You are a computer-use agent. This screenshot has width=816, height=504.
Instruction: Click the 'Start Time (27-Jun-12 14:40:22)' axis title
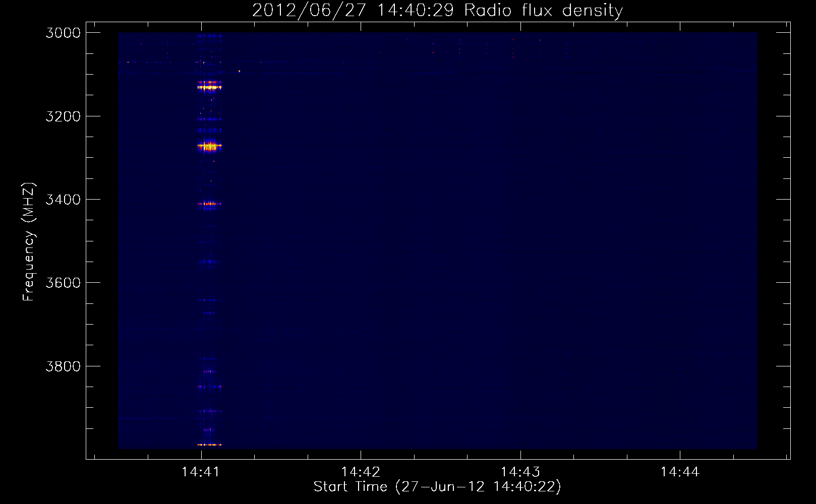(437, 487)
